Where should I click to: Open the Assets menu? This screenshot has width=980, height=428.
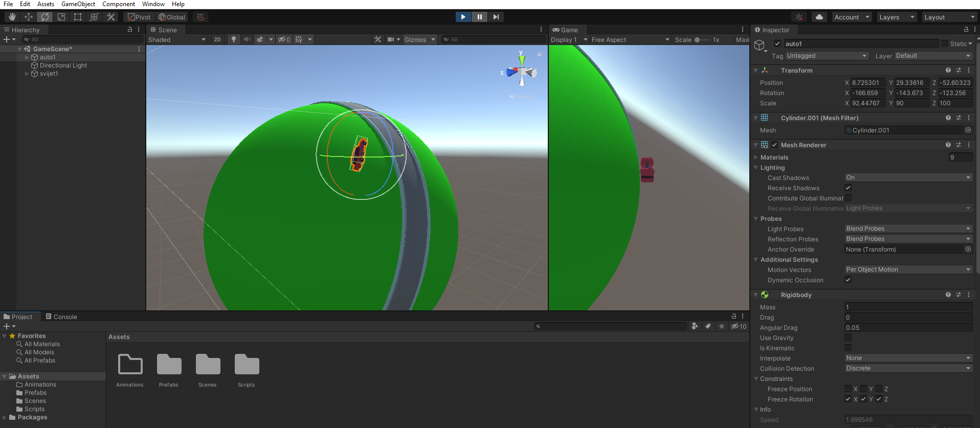(46, 4)
